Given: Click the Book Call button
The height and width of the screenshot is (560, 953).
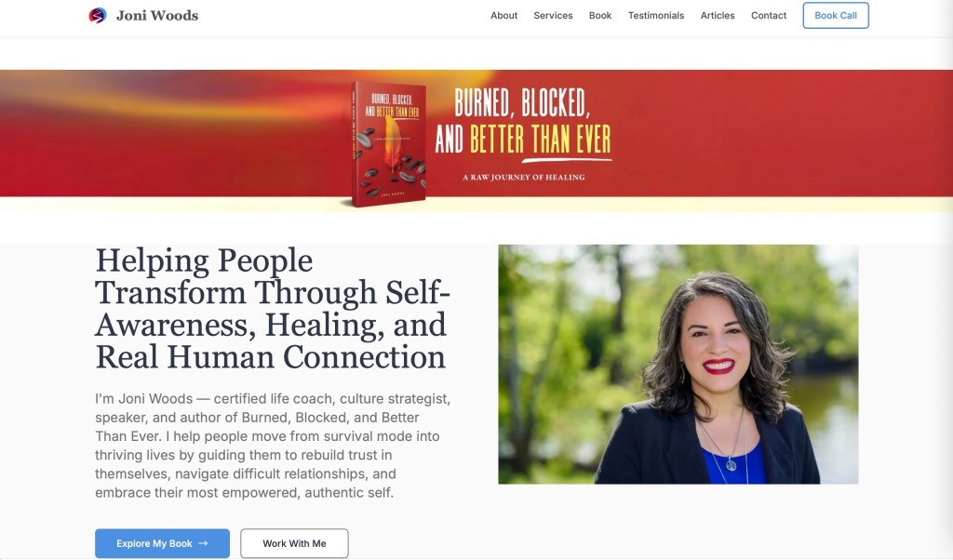Looking at the screenshot, I should (836, 15).
